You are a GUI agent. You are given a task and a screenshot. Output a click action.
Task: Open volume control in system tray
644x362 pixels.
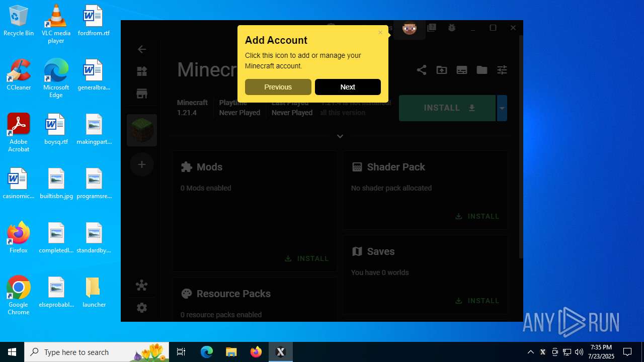click(x=579, y=352)
